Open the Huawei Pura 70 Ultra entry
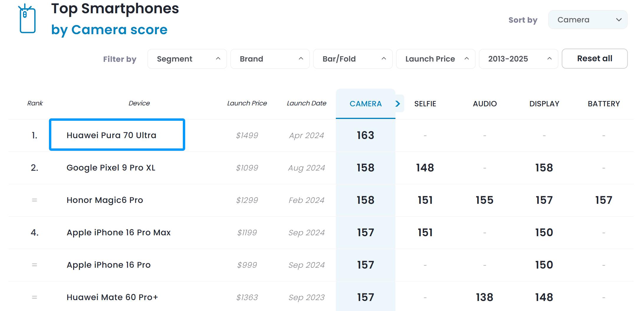Viewport: 644px width, 311px height. point(111,135)
